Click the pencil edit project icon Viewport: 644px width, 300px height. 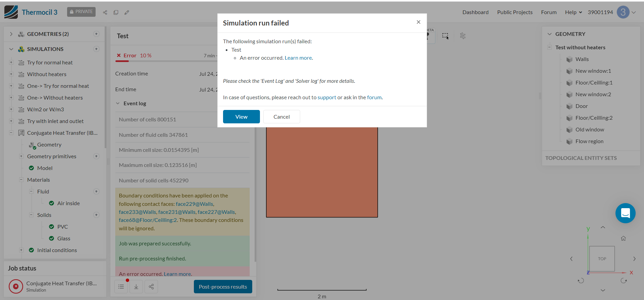click(x=127, y=12)
